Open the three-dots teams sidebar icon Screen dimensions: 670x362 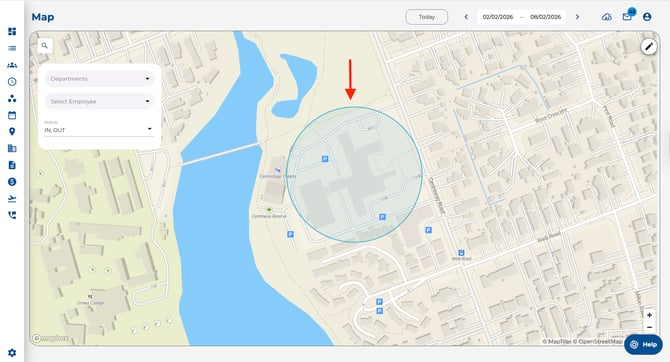point(12,98)
